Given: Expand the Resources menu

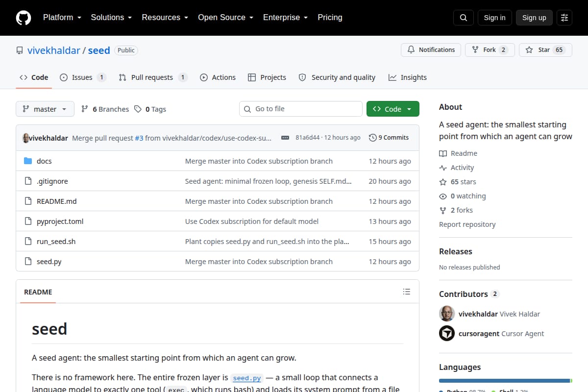Looking at the screenshot, I should pyautogui.click(x=165, y=18).
